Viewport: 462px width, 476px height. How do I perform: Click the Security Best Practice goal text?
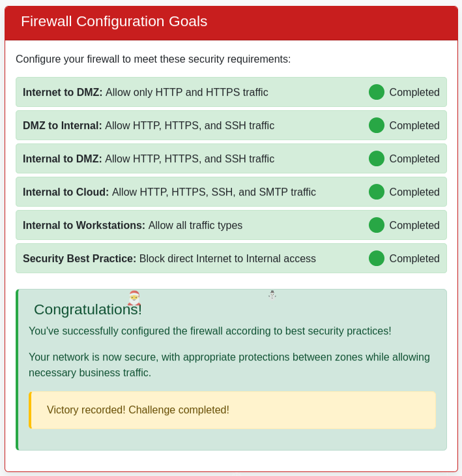click(169, 259)
